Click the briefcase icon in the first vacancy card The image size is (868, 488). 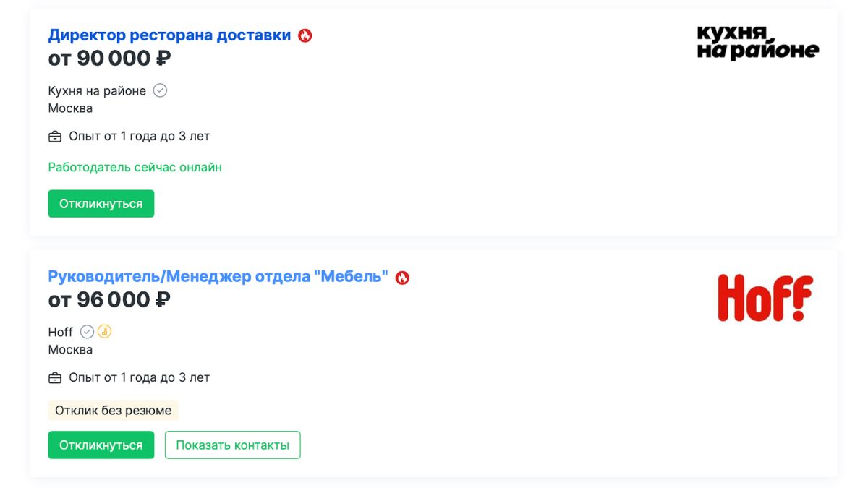pos(54,135)
